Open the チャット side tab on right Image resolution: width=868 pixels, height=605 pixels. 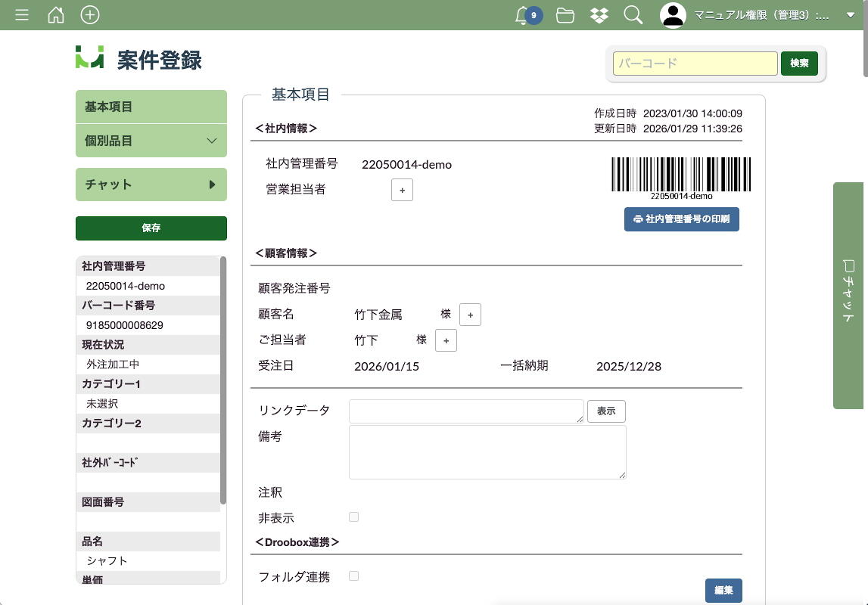click(x=848, y=295)
